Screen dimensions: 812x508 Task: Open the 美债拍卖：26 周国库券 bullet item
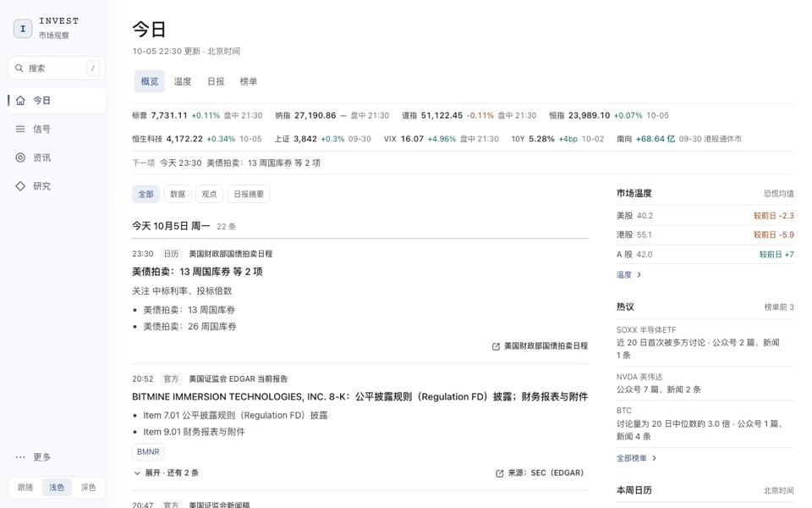189,327
